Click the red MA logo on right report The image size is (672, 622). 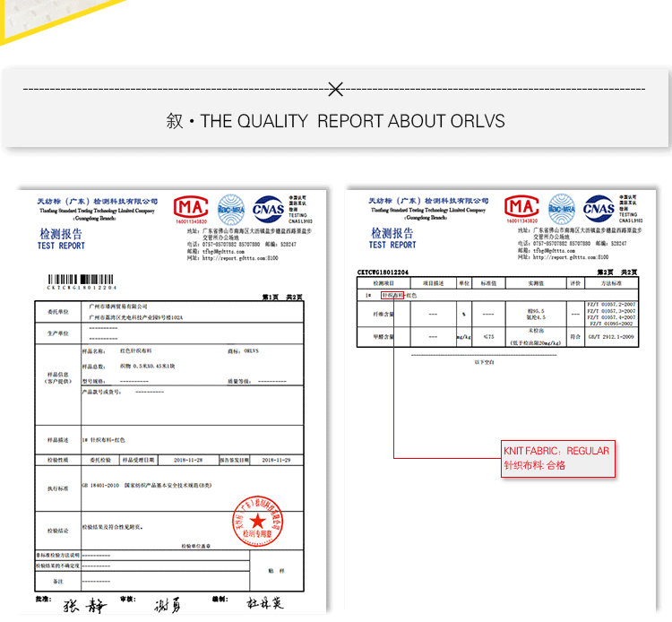pyautogui.click(x=521, y=207)
